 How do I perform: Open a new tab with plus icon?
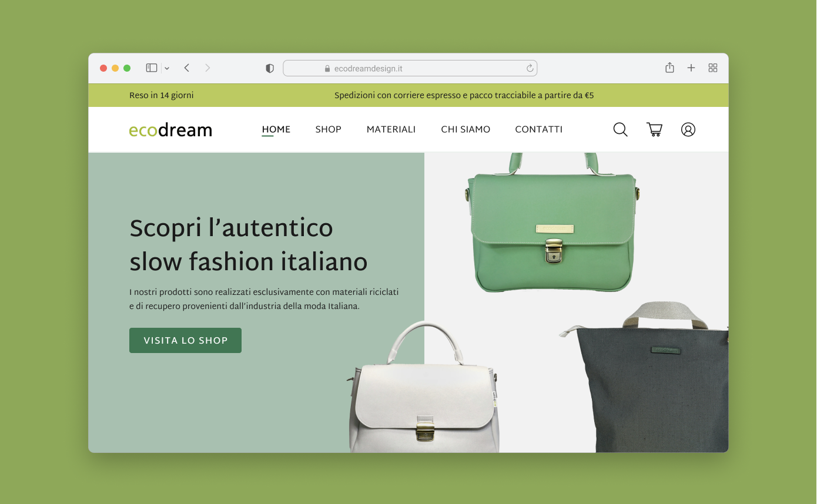(x=691, y=68)
